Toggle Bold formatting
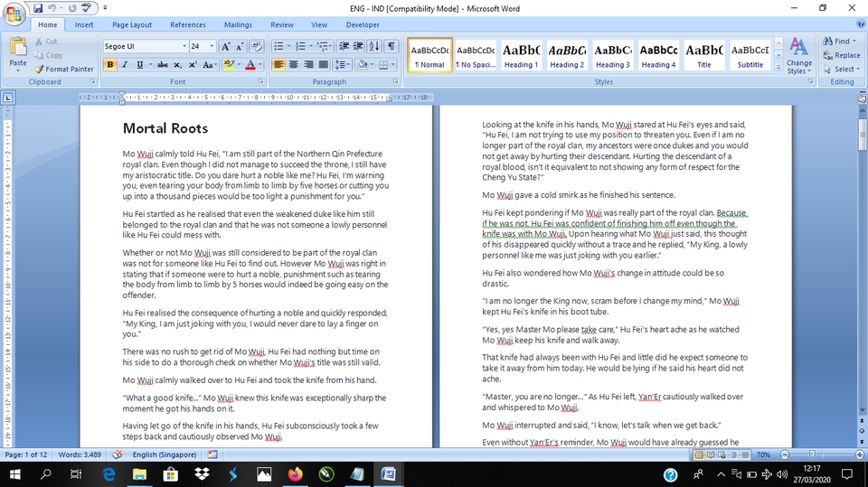Image resolution: width=868 pixels, height=487 pixels. (110, 65)
